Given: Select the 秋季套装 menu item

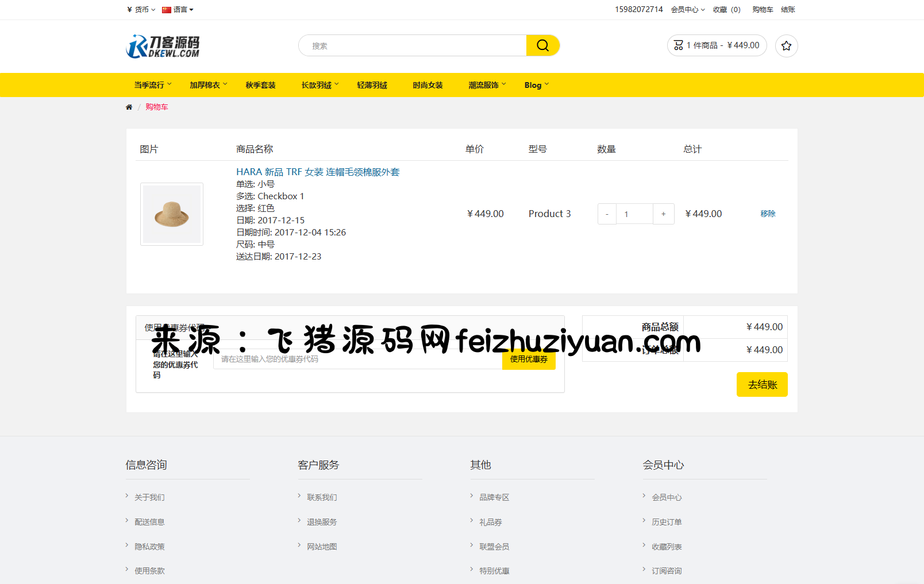Looking at the screenshot, I should coord(260,85).
